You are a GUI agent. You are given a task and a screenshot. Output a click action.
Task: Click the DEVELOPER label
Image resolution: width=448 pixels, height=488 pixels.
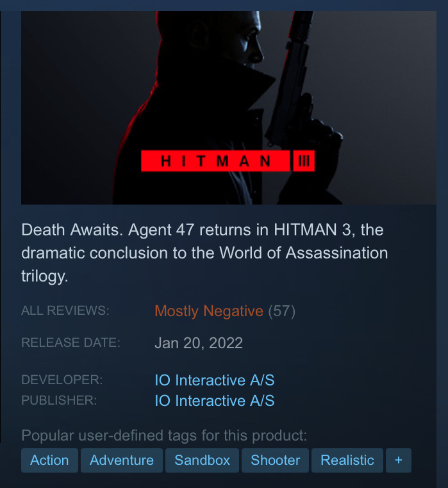click(x=62, y=380)
